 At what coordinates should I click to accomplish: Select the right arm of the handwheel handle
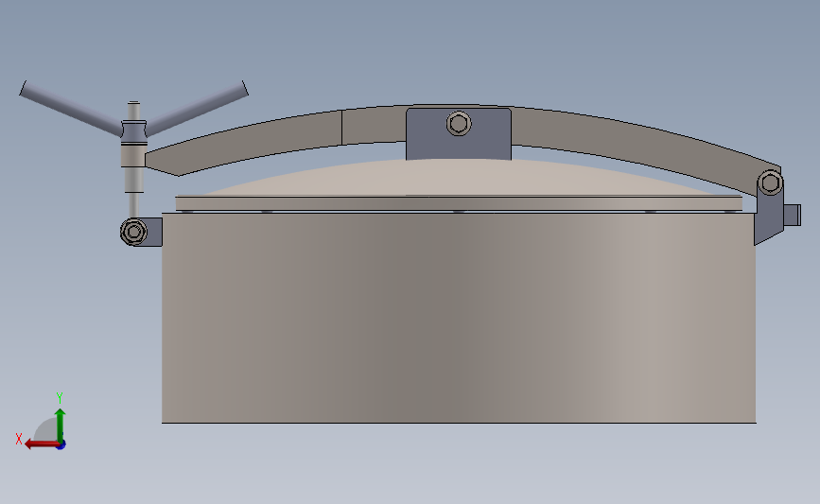(x=197, y=109)
